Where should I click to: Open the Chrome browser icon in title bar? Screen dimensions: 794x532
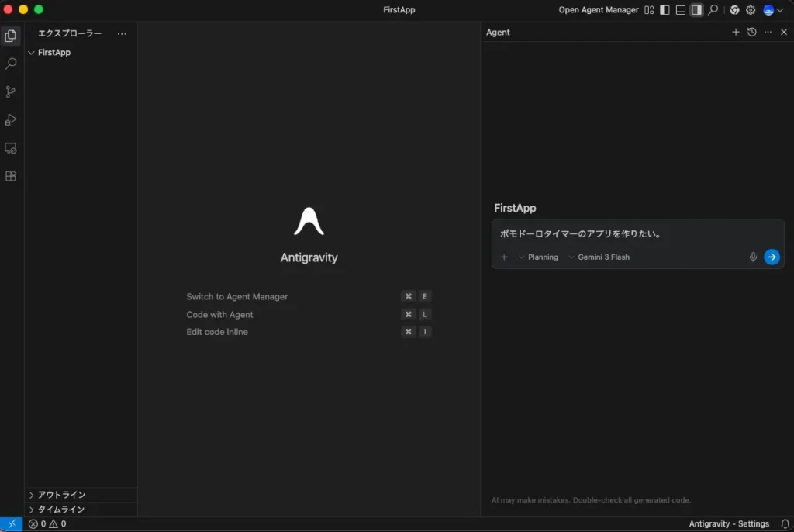point(734,10)
